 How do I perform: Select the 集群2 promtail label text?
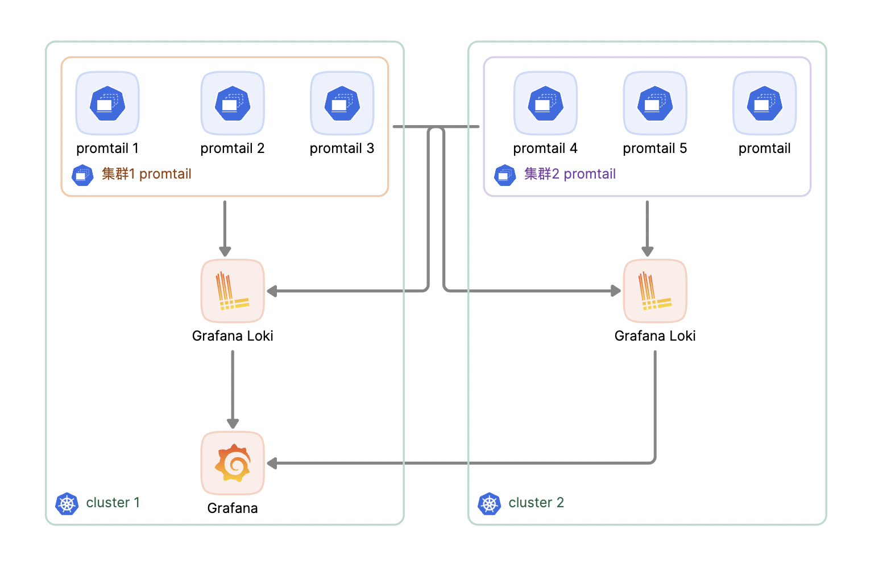[x=570, y=174]
